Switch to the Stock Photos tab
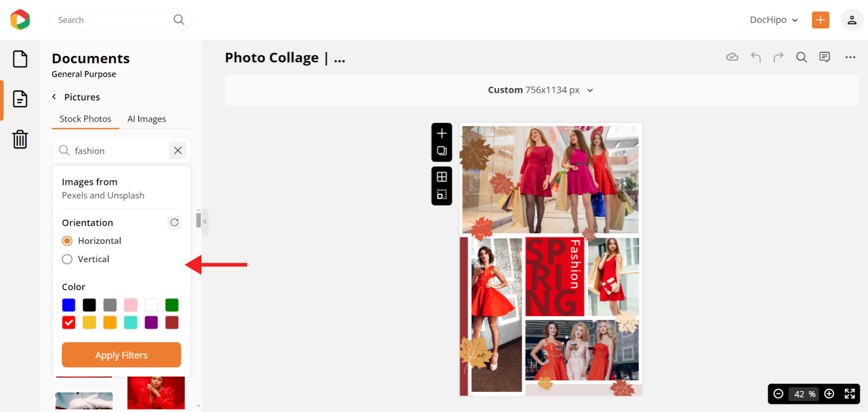 click(x=85, y=119)
